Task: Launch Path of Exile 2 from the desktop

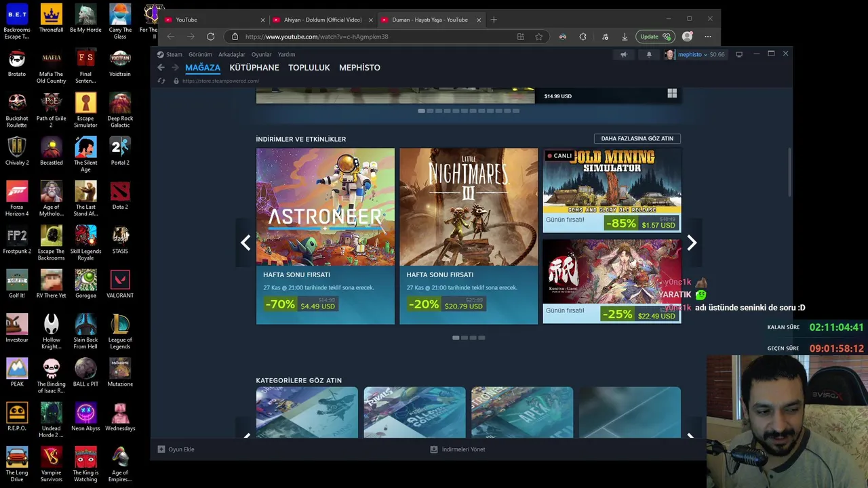Action: 51,110
